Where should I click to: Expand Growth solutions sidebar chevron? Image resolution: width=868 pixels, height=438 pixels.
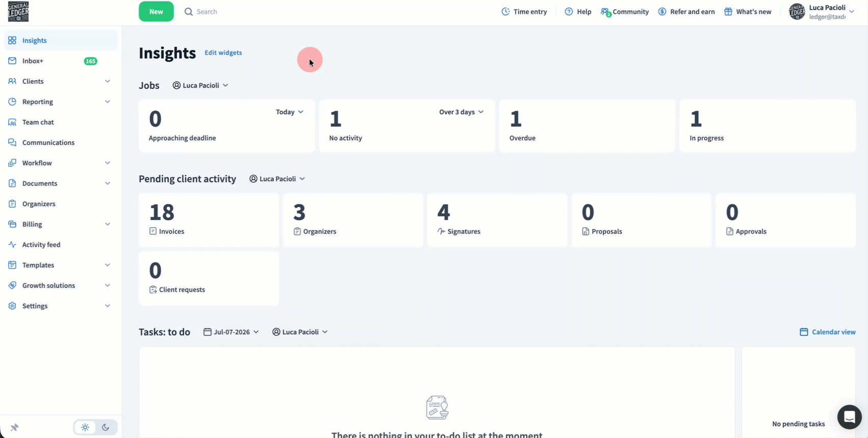click(x=108, y=285)
